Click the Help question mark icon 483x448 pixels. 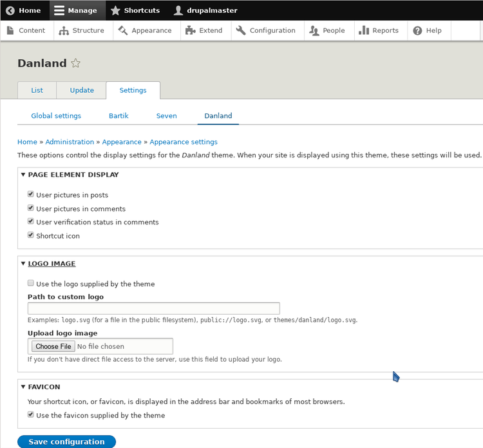coord(417,30)
